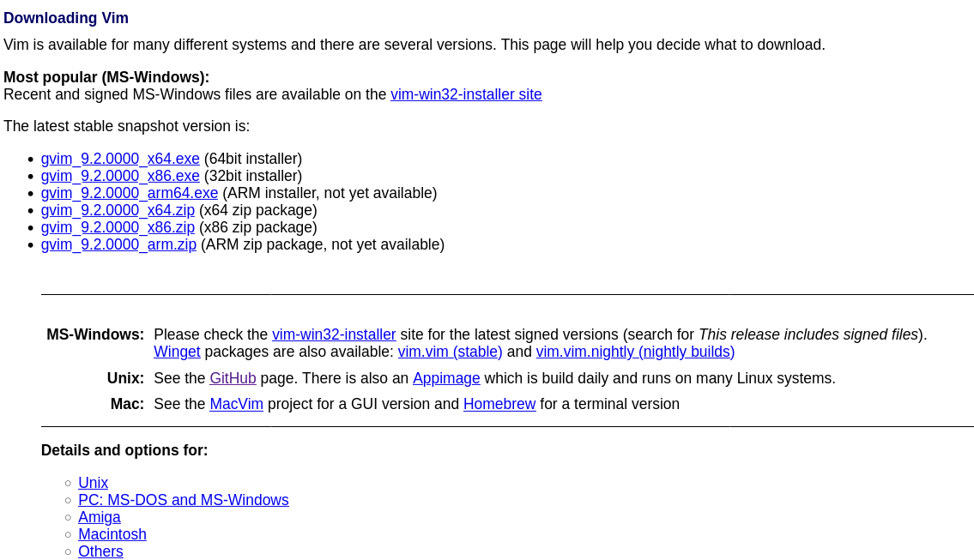Open the vim-win32-installer site link

point(466,94)
